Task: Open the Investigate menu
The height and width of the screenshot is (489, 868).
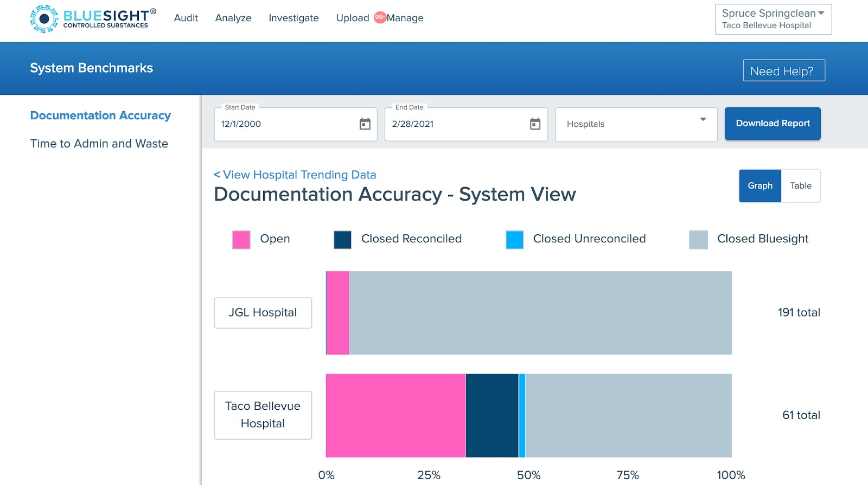Action: pyautogui.click(x=293, y=18)
